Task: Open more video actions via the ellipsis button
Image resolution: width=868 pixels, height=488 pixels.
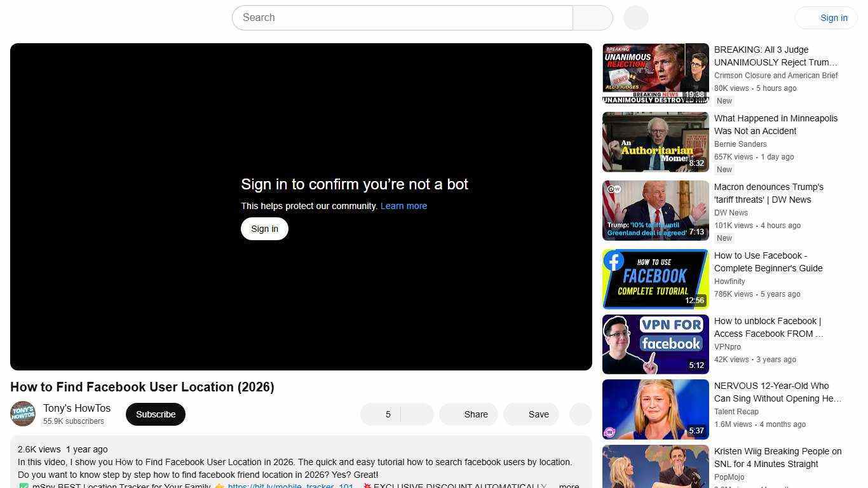Action: (x=580, y=414)
